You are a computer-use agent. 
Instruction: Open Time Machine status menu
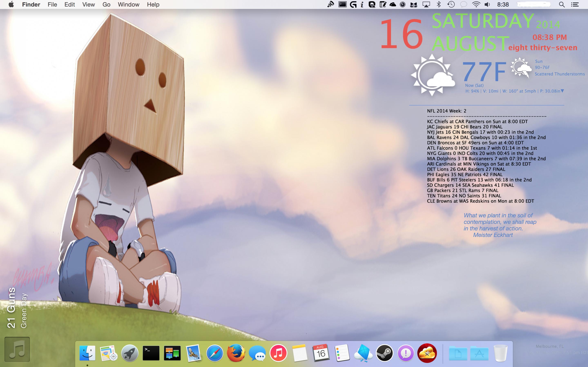coord(451,4)
